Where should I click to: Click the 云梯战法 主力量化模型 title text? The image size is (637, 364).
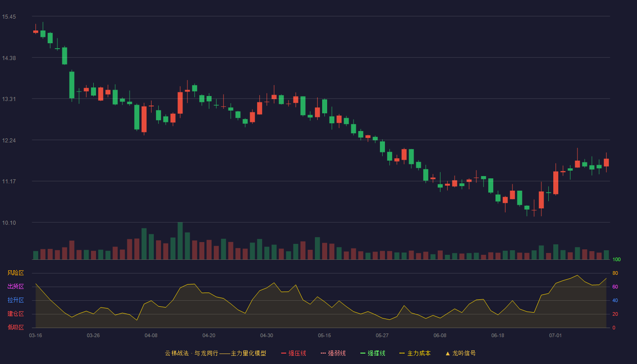click(215, 353)
